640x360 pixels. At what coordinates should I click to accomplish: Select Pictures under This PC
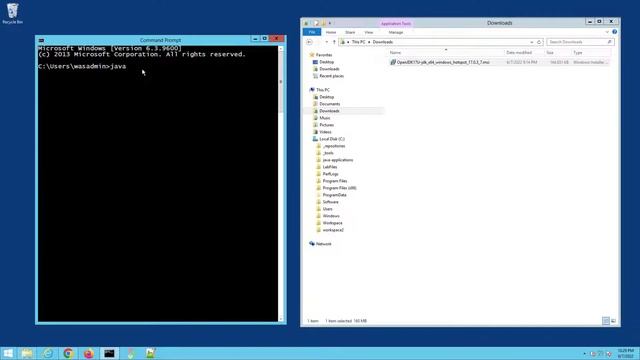click(x=327, y=125)
